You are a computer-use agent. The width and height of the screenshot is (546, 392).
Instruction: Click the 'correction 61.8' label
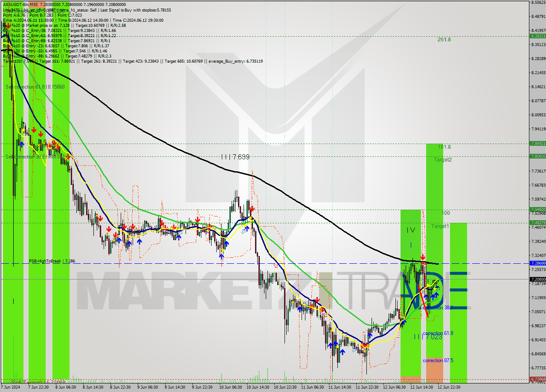point(438,333)
